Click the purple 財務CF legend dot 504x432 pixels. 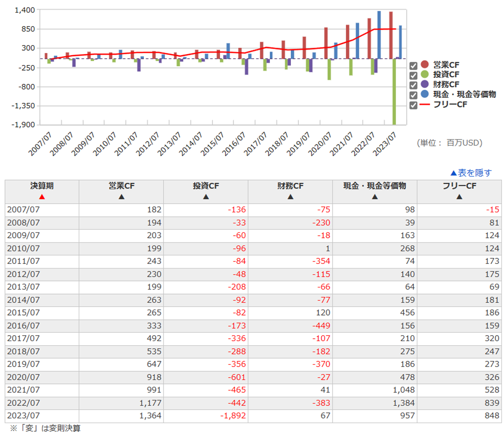point(425,84)
